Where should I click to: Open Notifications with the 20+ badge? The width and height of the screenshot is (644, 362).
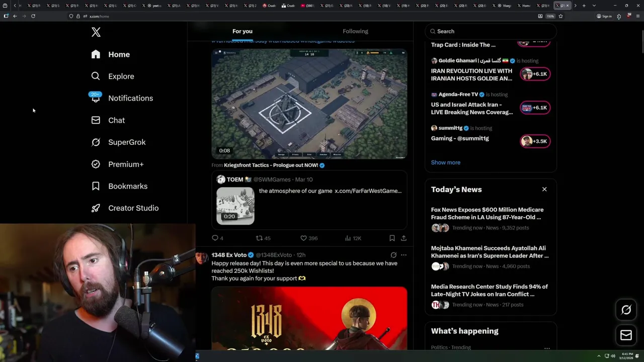click(x=121, y=98)
